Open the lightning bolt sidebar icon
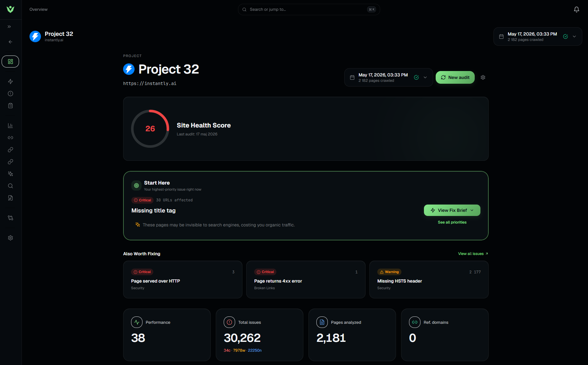 point(10,81)
